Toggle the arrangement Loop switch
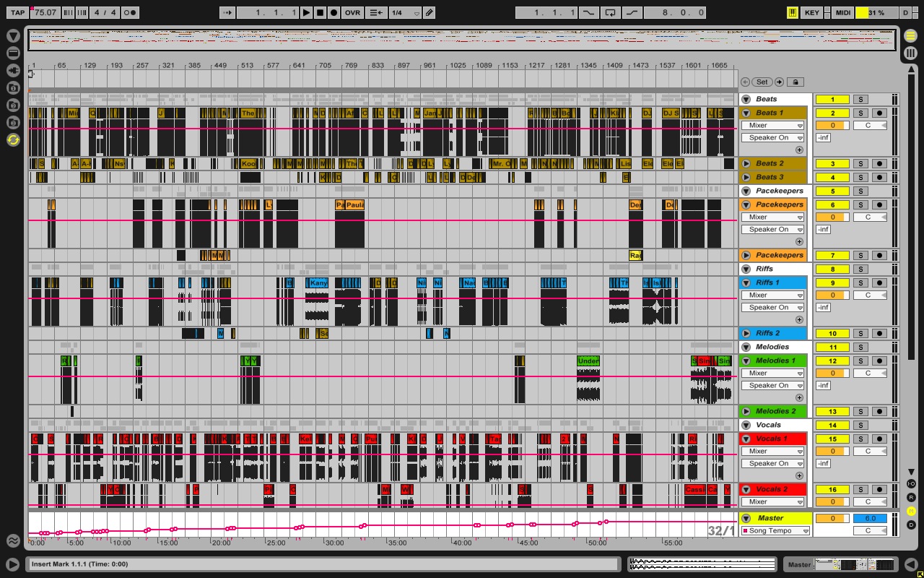The image size is (924, 578). (x=611, y=12)
